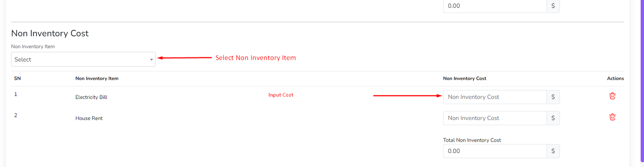Viewport: 644px width, 167px height.
Task: Click the Non Inventory Cost column header
Action: tap(464, 78)
